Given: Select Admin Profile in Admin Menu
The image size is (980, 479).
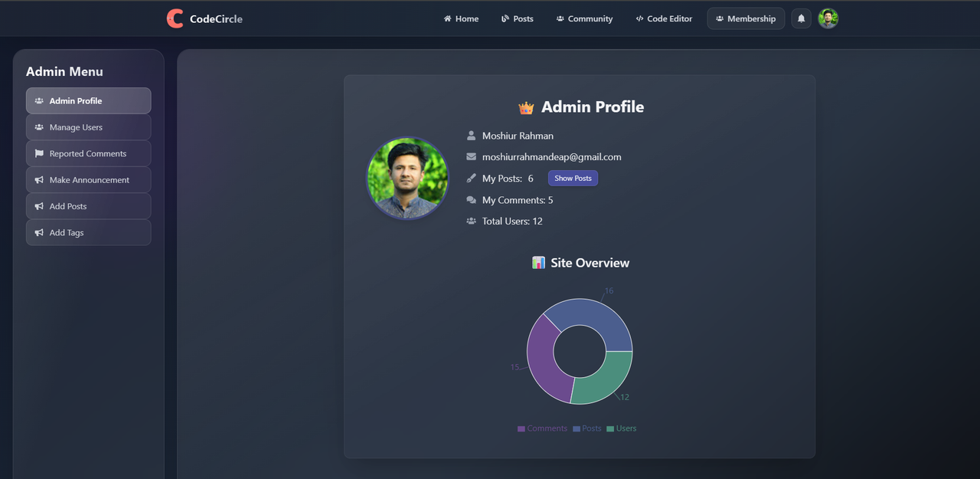Looking at the screenshot, I should [88, 100].
